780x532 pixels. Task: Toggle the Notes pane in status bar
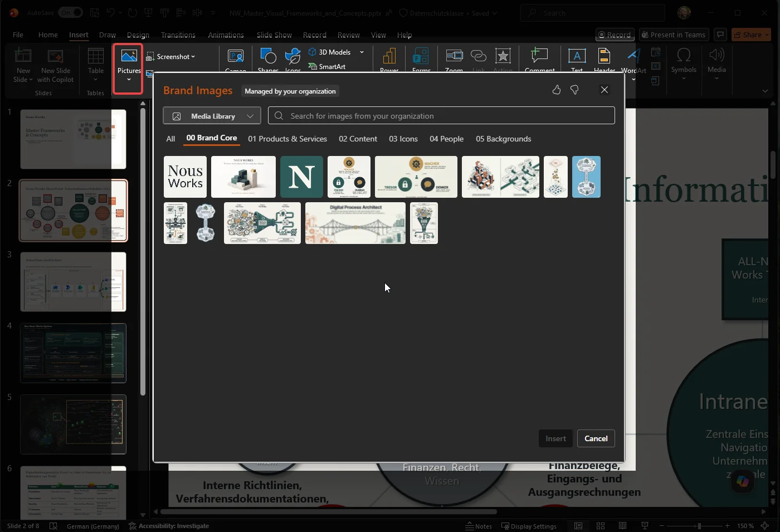coord(479,526)
